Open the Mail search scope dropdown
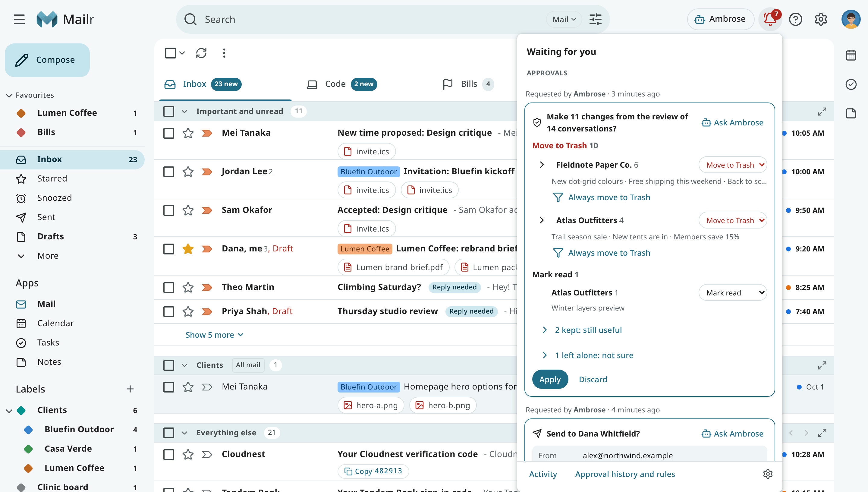 coord(564,19)
